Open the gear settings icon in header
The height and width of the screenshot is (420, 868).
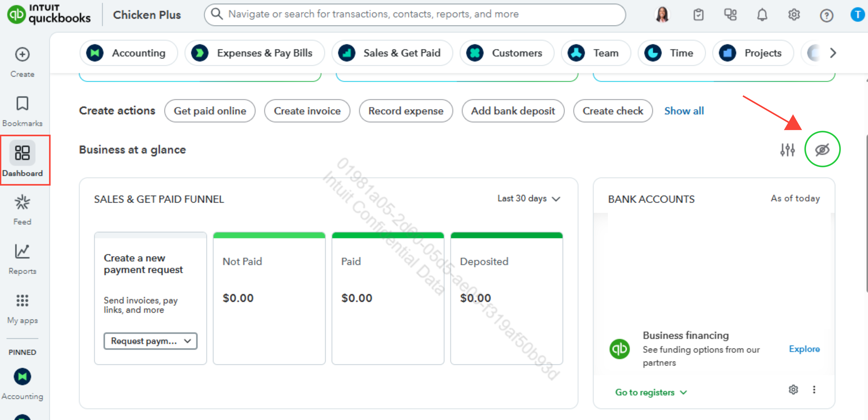(794, 15)
